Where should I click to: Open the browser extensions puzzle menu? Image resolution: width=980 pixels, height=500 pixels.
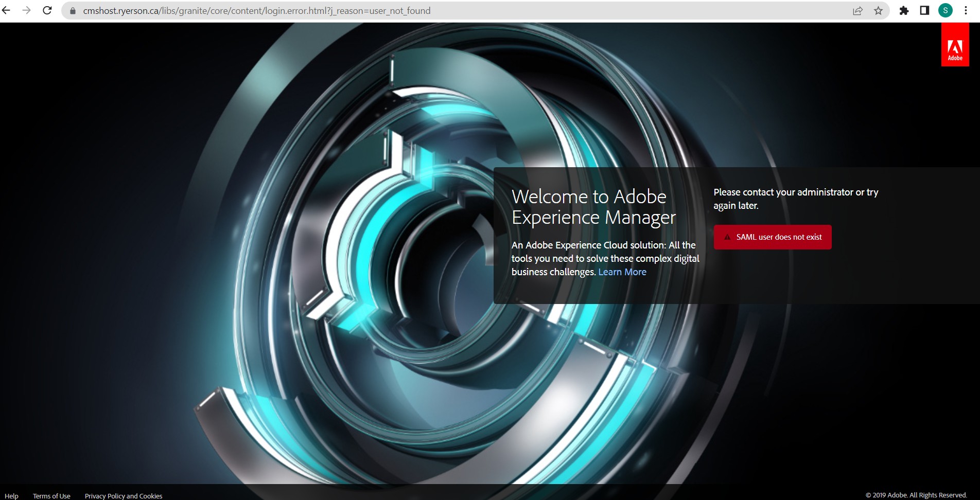(x=904, y=11)
